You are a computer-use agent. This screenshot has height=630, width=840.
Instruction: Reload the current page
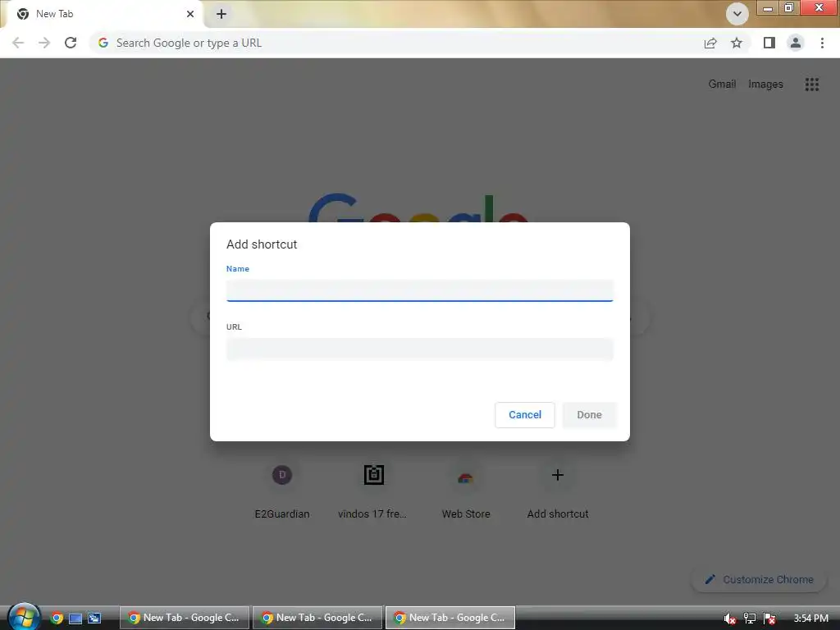[x=71, y=43]
